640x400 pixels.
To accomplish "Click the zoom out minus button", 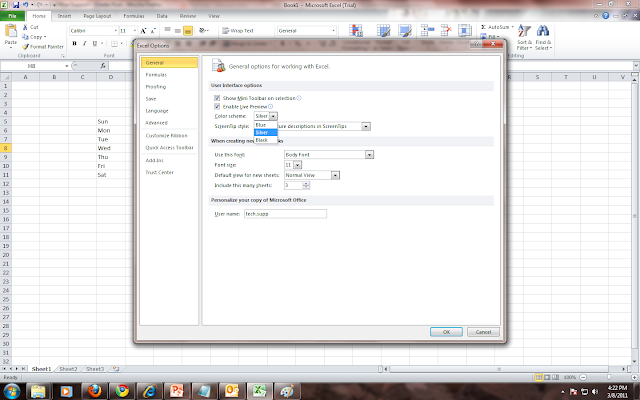I will (583, 377).
